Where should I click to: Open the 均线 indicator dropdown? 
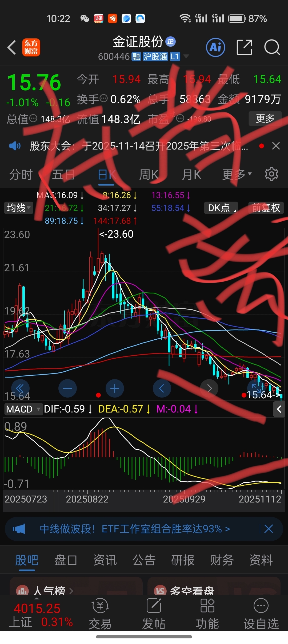pyautogui.click(x=18, y=208)
